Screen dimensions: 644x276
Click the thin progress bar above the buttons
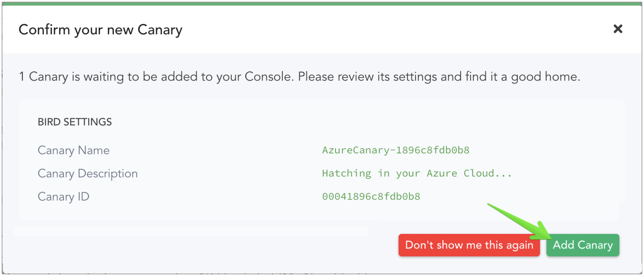193,229
